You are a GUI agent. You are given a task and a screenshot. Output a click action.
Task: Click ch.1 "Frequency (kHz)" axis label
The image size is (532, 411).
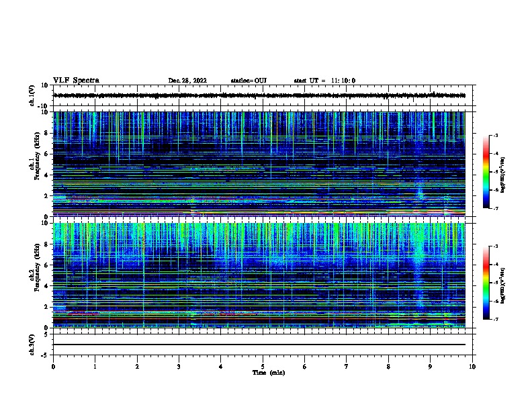tap(37, 156)
